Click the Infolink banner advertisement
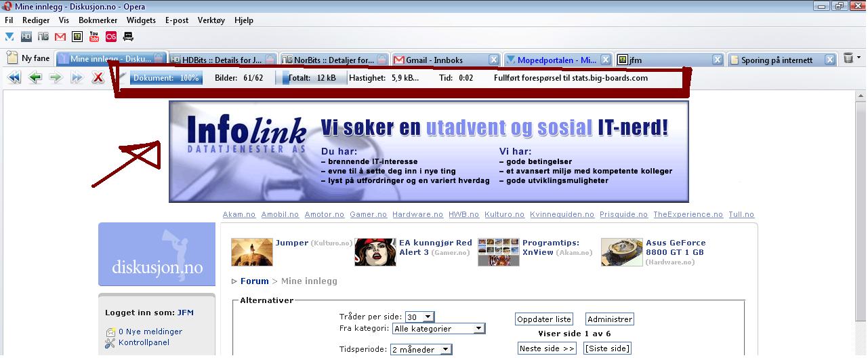The image size is (868, 360). click(x=429, y=151)
